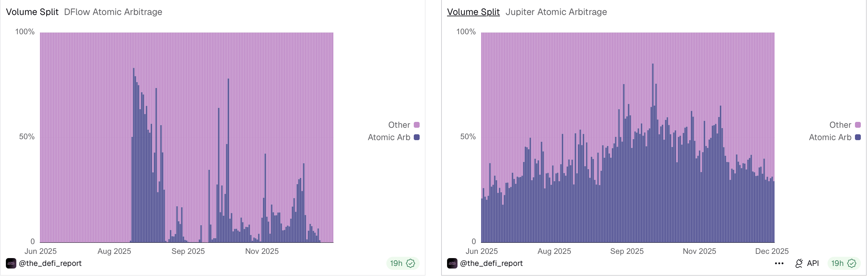The height and width of the screenshot is (277, 868).
Task: Click the API plug icon
Action: click(x=799, y=264)
